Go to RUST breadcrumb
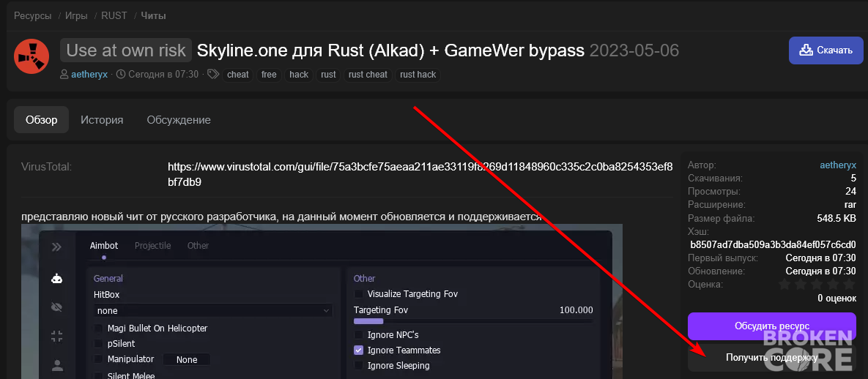868x379 pixels. coord(114,16)
